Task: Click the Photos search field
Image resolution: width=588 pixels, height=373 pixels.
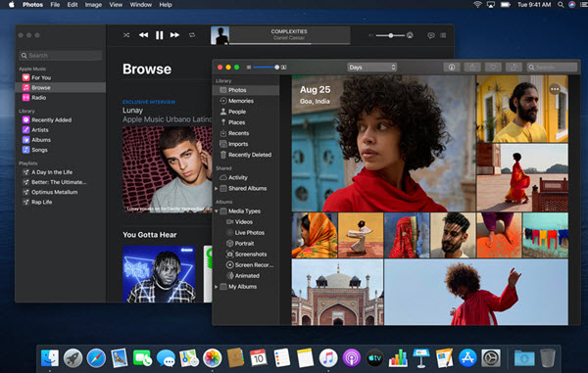Action: 552,68
